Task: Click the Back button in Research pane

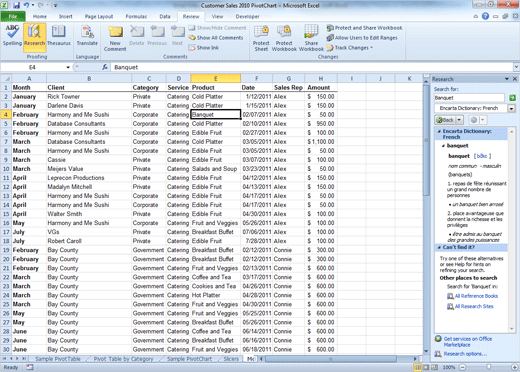Action: click(445, 120)
